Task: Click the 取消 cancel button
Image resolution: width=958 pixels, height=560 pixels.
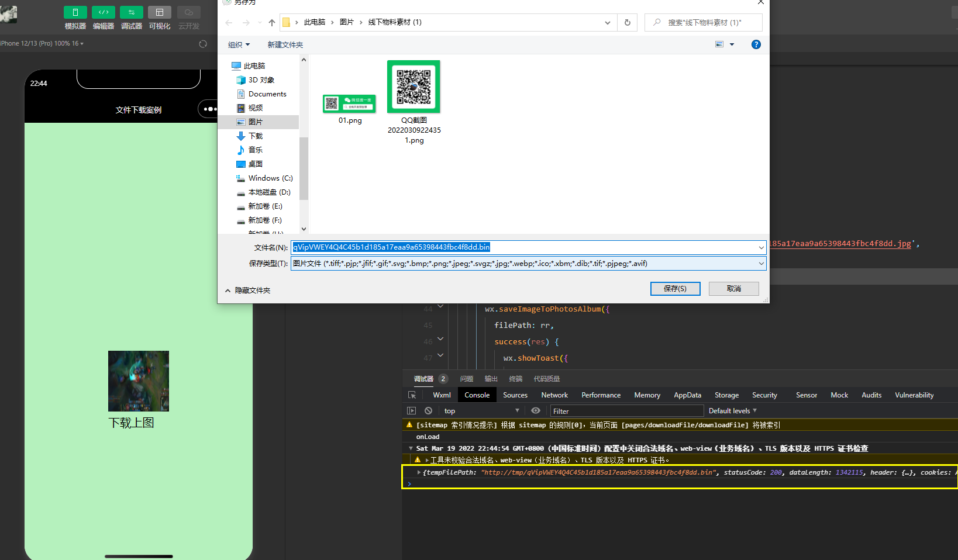Action: coord(733,289)
